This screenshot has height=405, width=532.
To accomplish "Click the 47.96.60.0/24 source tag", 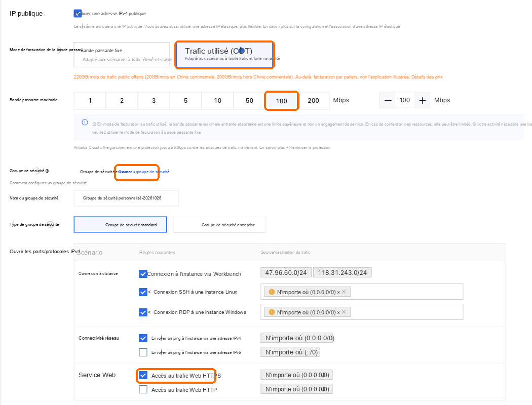I will click(286, 273).
